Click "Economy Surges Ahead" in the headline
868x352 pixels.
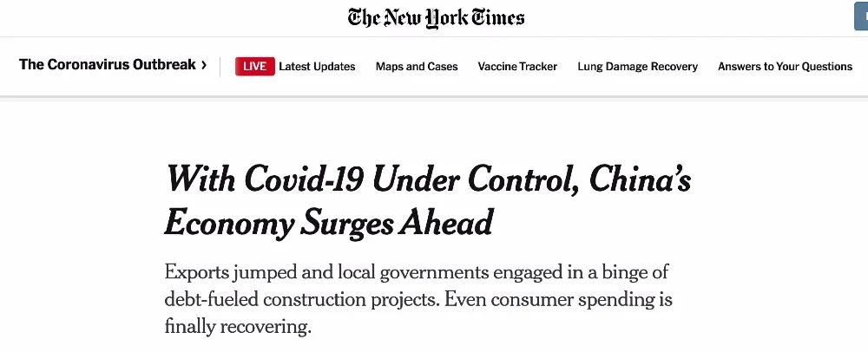pos(328,223)
